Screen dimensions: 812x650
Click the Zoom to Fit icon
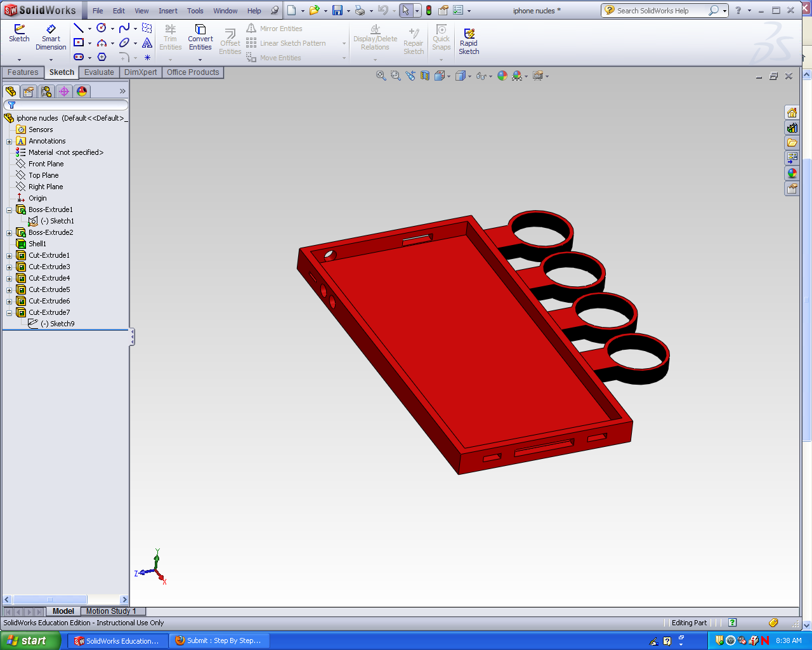[x=381, y=76]
